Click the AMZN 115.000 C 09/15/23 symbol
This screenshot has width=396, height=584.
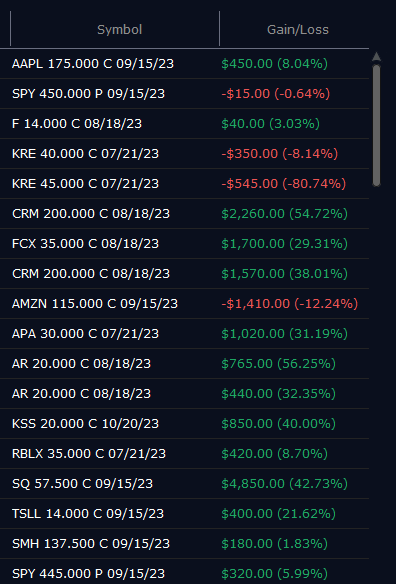(95, 304)
